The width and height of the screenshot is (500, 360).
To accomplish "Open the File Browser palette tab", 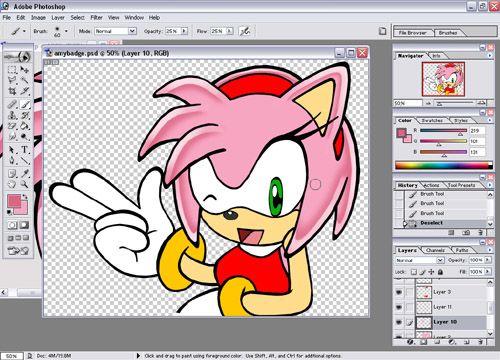I will [413, 33].
